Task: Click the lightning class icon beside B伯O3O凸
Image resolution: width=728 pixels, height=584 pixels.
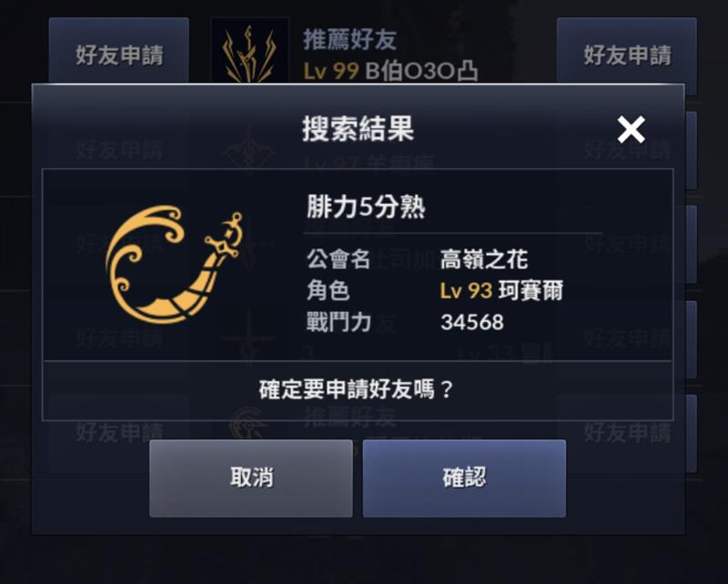Action: [x=249, y=52]
